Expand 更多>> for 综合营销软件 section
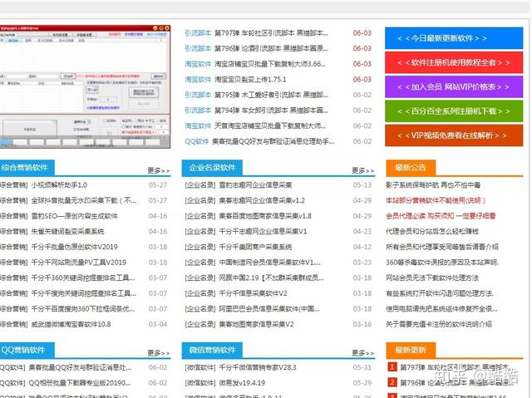Screen dimensions: 532x398 pos(159,170)
